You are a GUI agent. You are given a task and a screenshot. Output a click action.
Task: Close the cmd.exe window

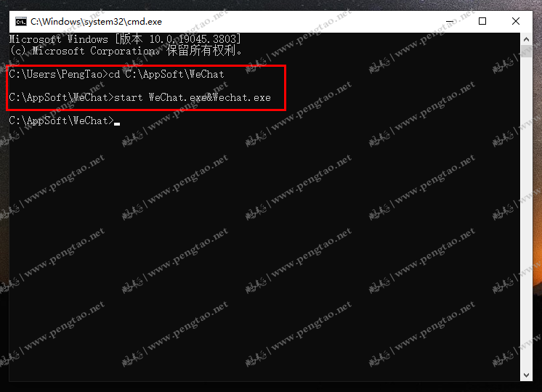coord(516,21)
